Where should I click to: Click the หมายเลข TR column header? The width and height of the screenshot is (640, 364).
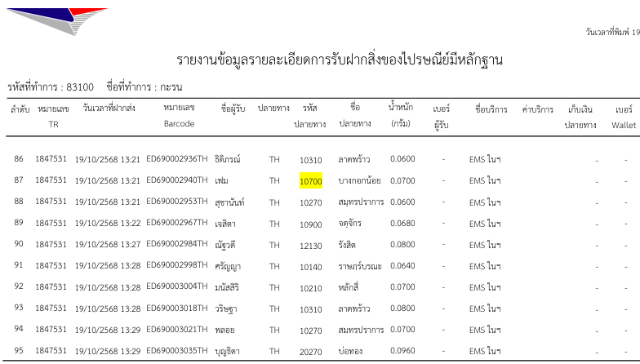[54, 116]
